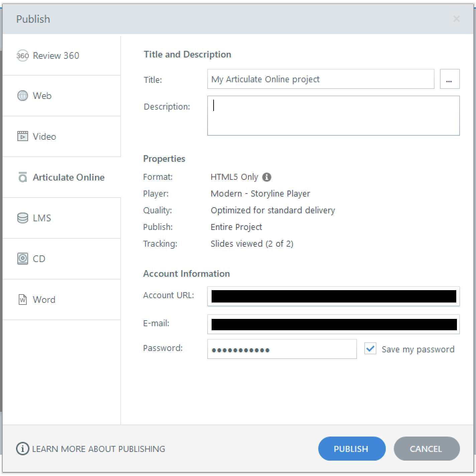The width and height of the screenshot is (476, 476).
Task: Click the Description: field label
Action: (167, 107)
